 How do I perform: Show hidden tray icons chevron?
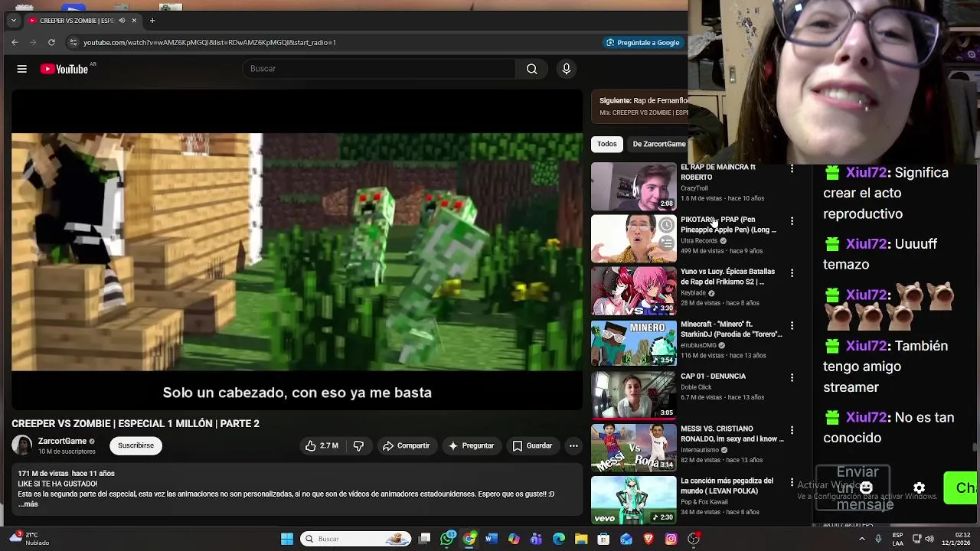pos(861,539)
